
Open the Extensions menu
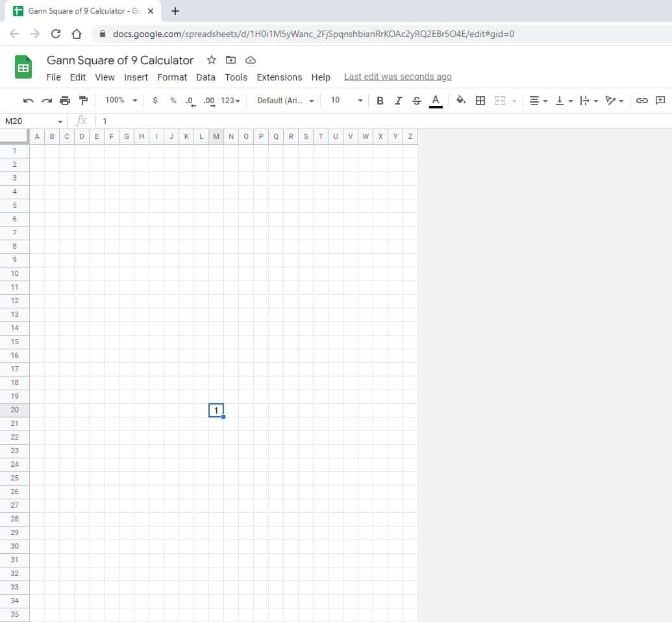(279, 77)
